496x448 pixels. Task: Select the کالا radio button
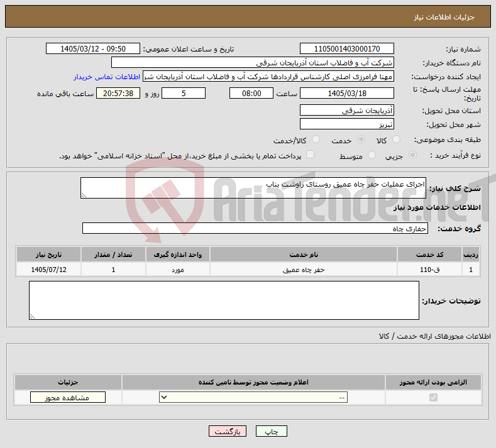coord(396,139)
